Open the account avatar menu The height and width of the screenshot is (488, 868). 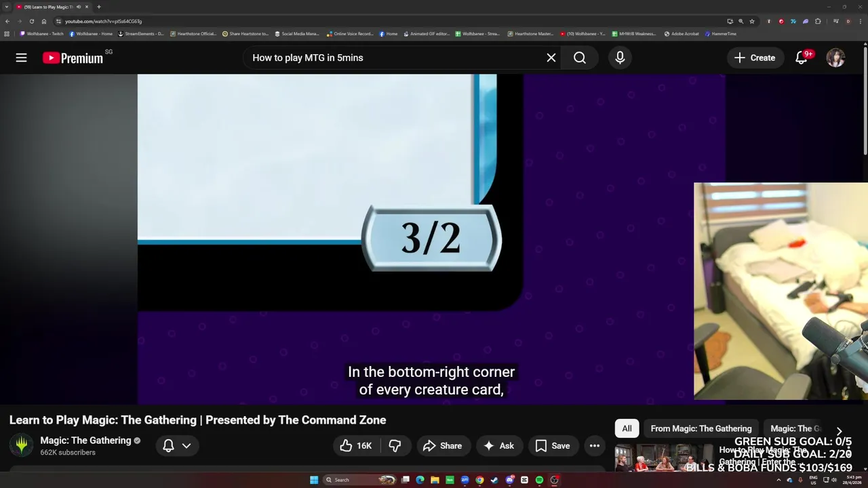pos(835,58)
